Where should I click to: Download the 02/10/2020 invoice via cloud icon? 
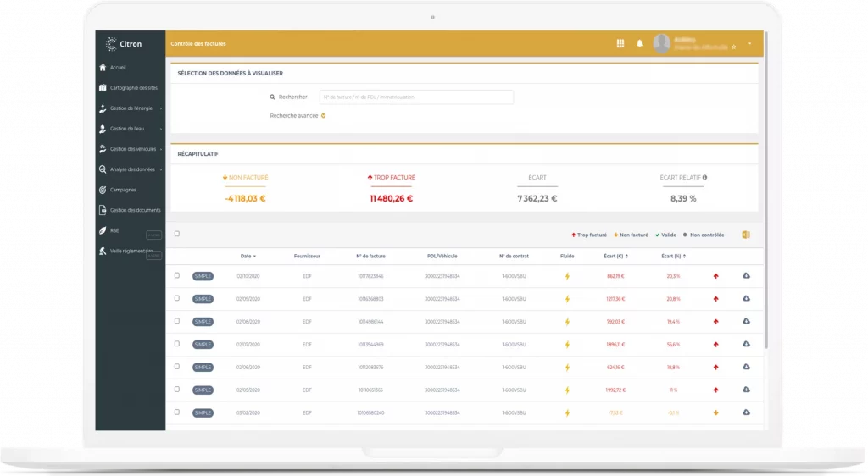pyautogui.click(x=747, y=276)
